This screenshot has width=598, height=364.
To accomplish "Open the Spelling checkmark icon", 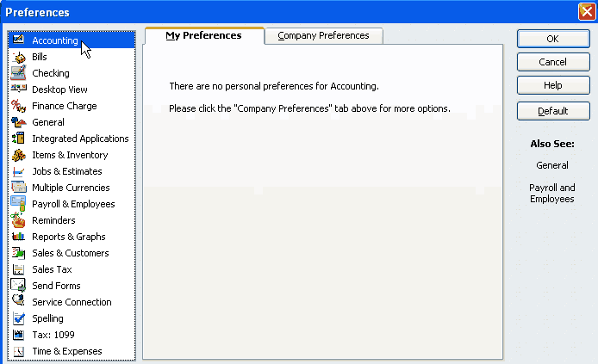I will [18, 318].
